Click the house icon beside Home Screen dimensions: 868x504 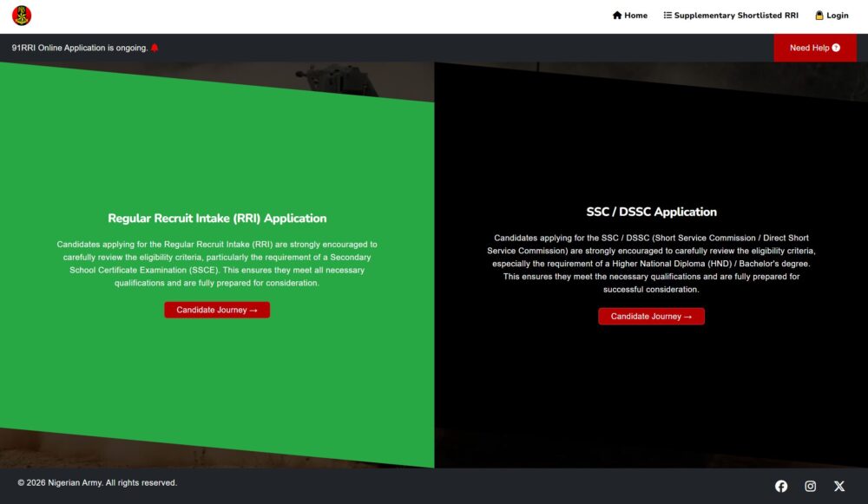[615, 15]
